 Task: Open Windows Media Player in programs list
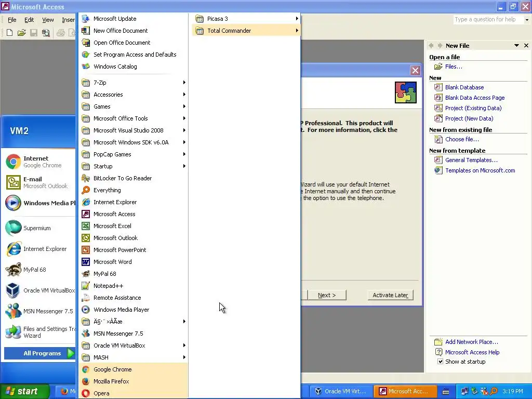pyautogui.click(x=134, y=310)
